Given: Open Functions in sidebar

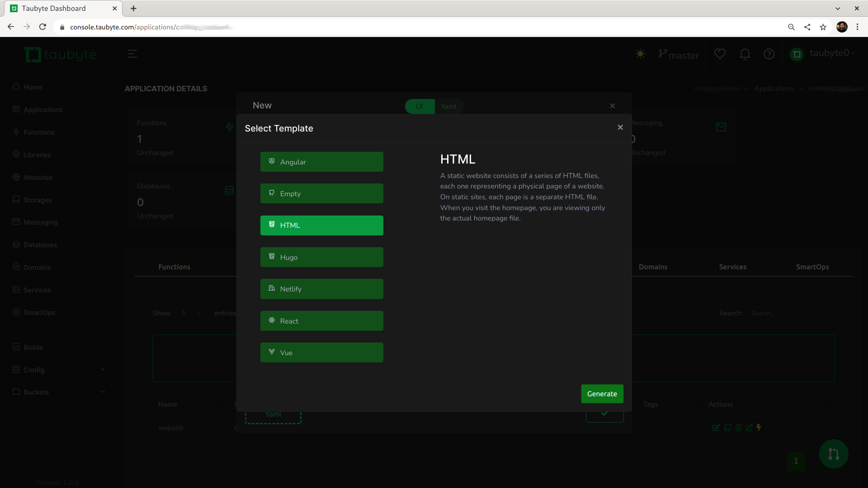Looking at the screenshot, I should point(33,132).
